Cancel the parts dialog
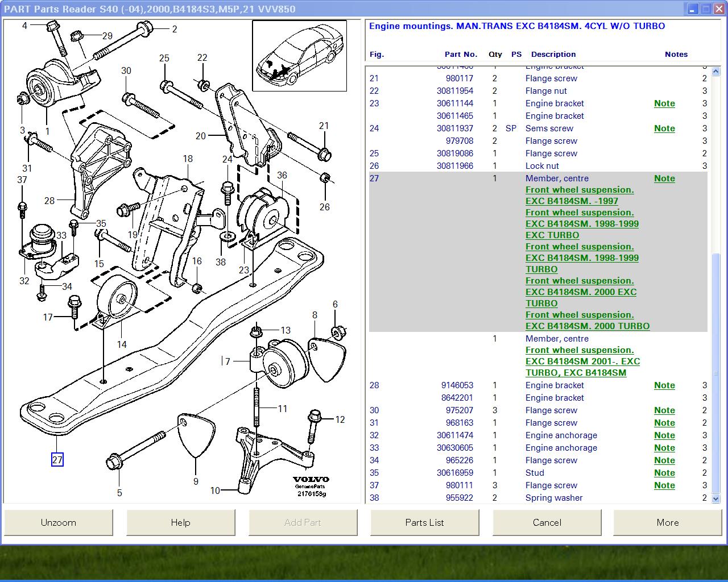The image size is (728, 582). (x=547, y=522)
